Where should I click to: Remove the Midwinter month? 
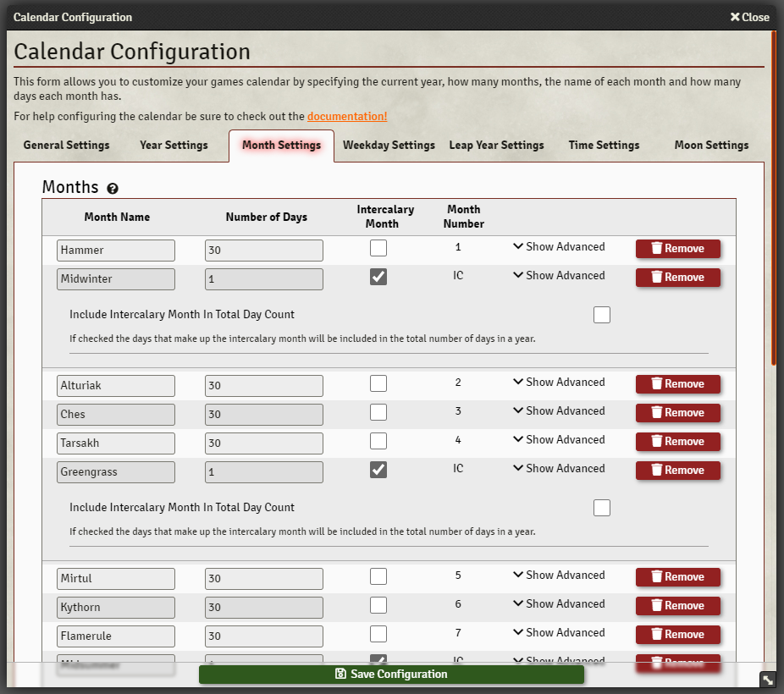pyautogui.click(x=677, y=278)
